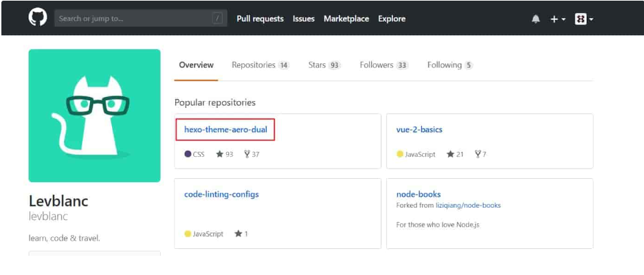Go to Issues in top navigation
The height and width of the screenshot is (275, 644).
pos(304,19)
